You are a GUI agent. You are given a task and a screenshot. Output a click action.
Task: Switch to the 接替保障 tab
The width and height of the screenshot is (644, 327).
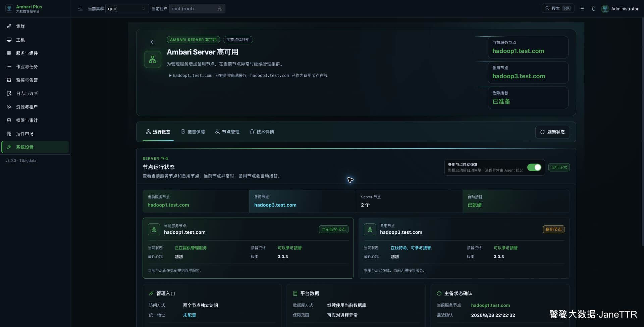193,132
